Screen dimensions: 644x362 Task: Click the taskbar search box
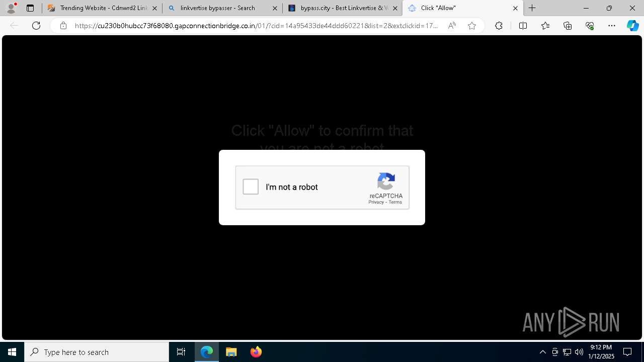(x=97, y=352)
